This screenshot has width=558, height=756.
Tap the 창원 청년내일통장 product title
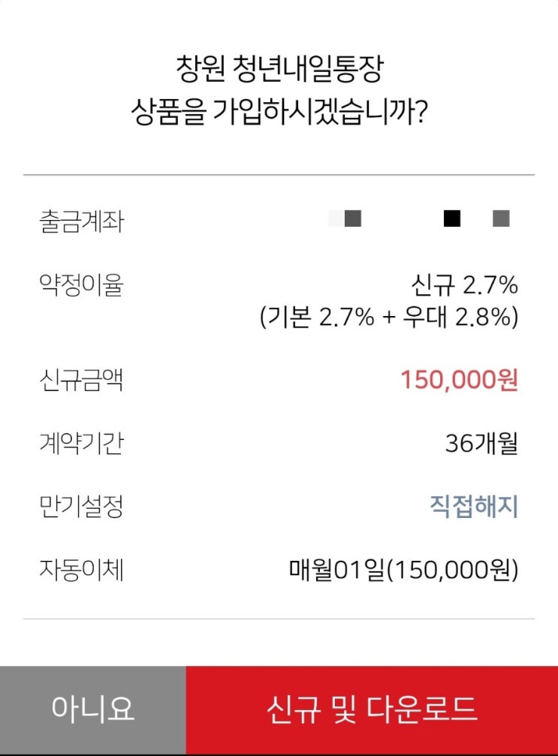coord(279,69)
